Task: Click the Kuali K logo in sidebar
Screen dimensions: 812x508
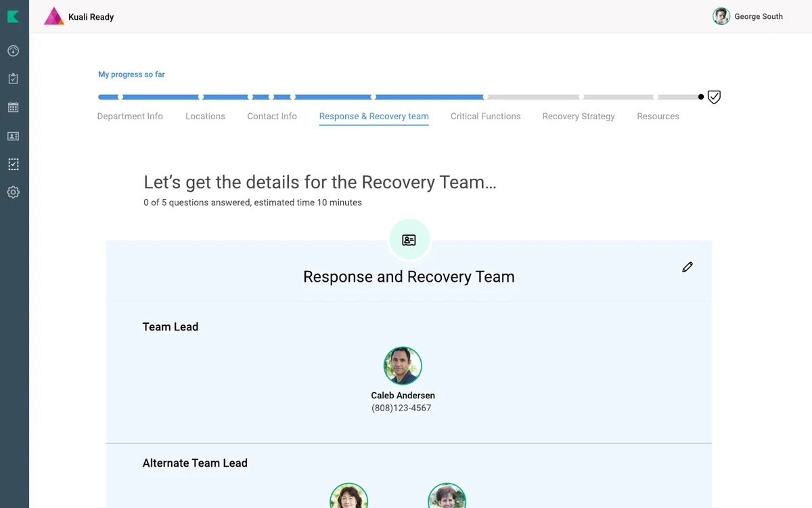Action: pyautogui.click(x=13, y=16)
